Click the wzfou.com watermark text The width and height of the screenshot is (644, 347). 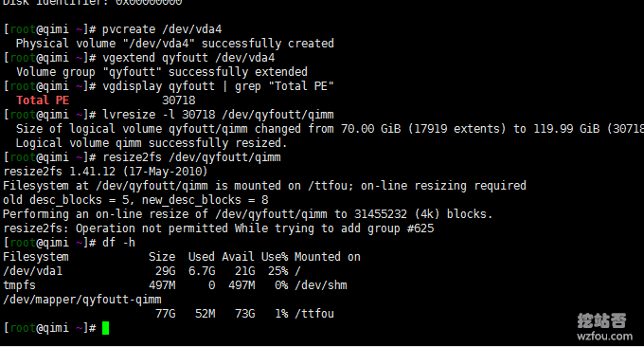pos(604,337)
